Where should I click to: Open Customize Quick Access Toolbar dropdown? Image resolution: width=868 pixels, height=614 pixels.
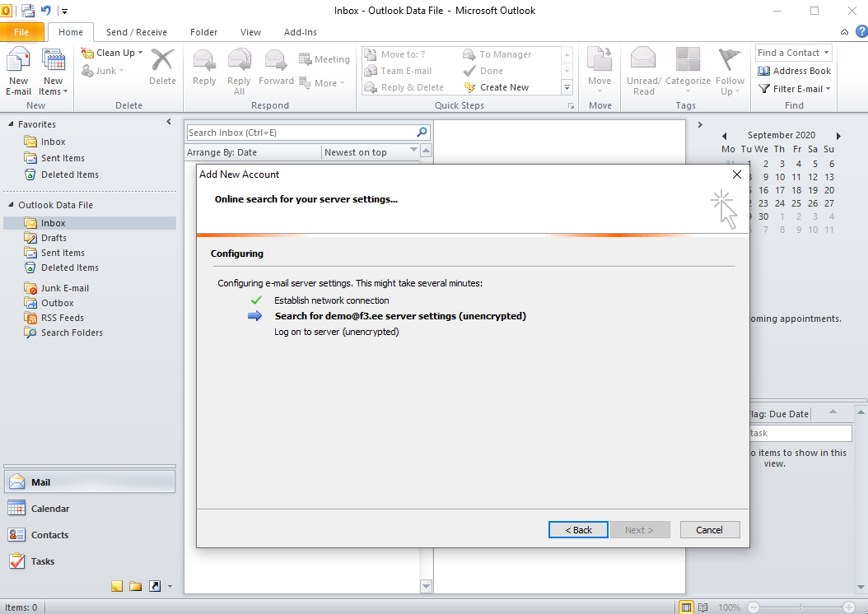pos(64,11)
